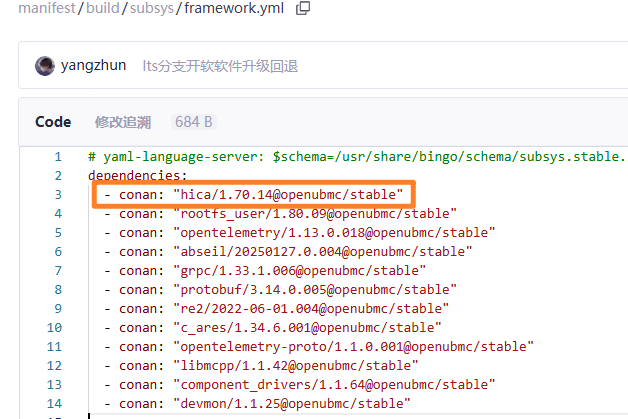Switch to the Code tab

53,122
